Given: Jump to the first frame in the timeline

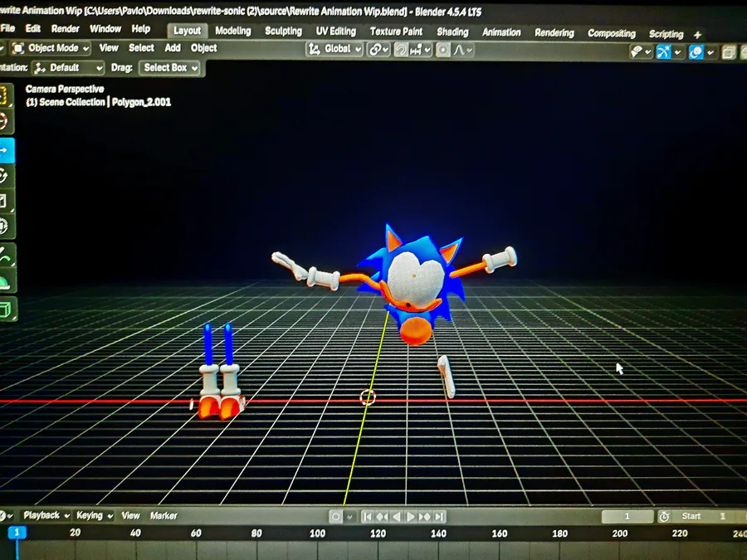Looking at the screenshot, I should [368, 517].
